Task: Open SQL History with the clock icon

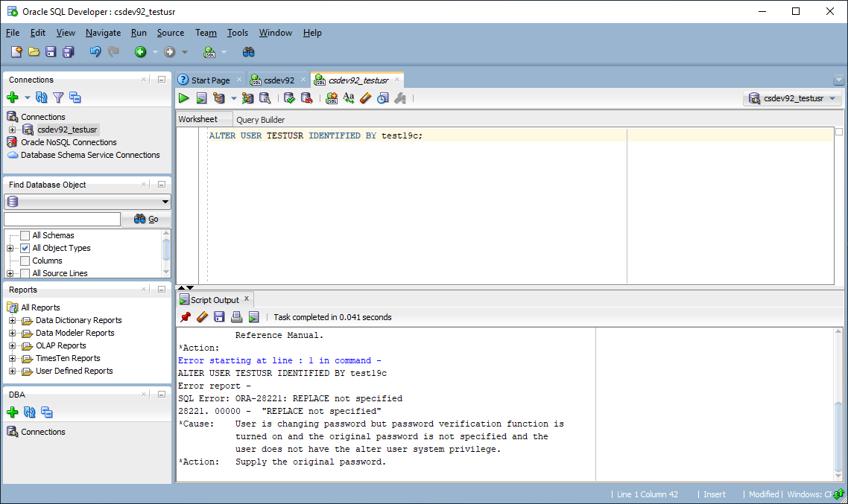Action: [382, 98]
